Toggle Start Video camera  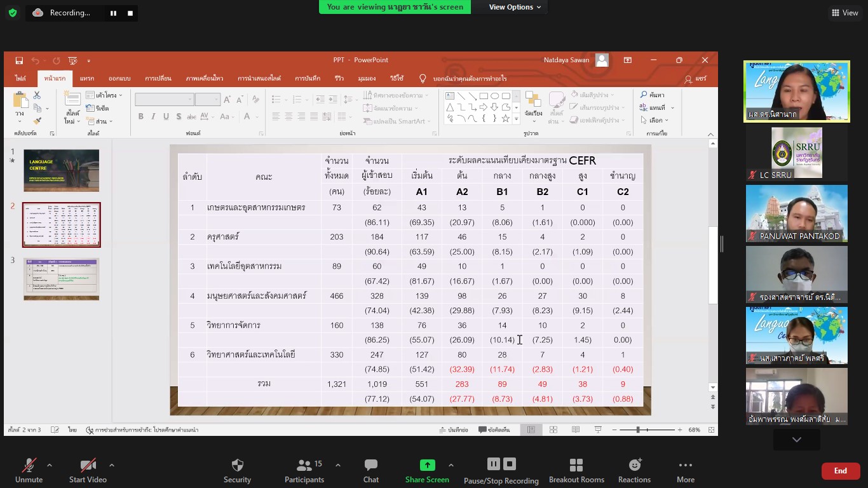pos(88,465)
